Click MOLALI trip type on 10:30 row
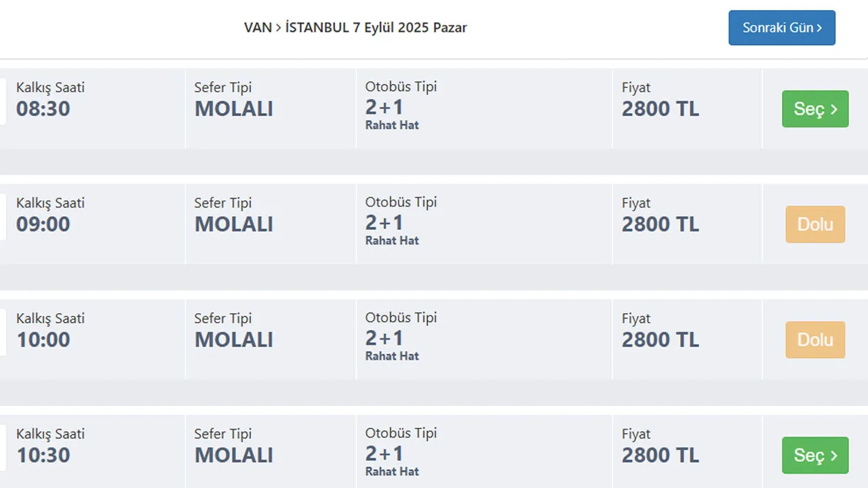This screenshot has height=488, width=868. (x=234, y=455)
